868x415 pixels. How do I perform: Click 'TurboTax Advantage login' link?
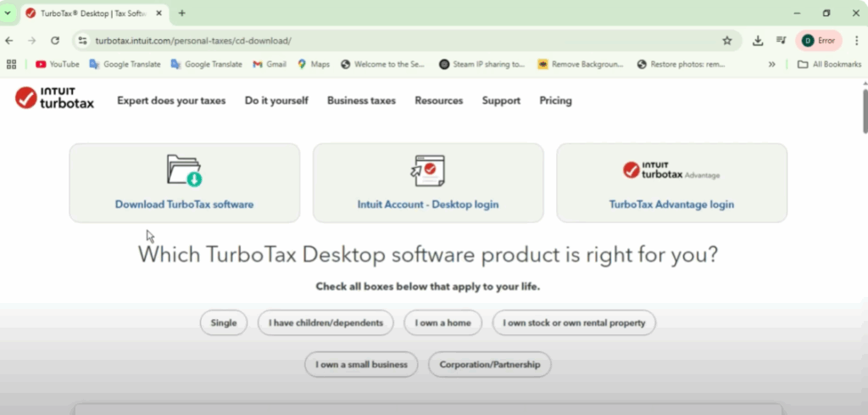tap(671, 205)
